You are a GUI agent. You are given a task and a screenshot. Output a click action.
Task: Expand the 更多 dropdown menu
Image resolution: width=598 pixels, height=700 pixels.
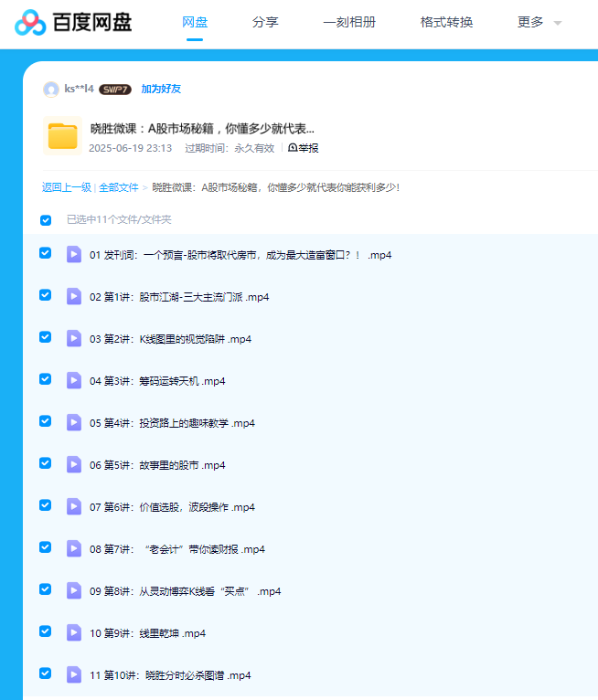(x=539, y=22)
